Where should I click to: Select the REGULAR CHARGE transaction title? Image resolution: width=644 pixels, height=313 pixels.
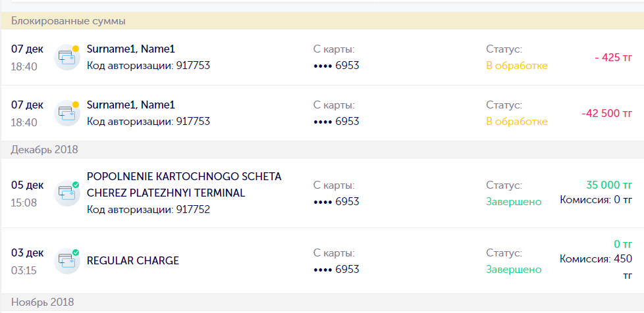tap(133, 261)
